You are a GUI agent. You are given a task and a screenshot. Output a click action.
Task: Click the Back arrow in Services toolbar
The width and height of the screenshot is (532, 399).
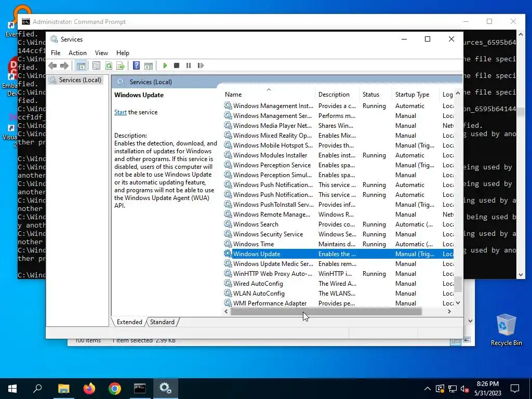pyautogui.click(x=52, y=65)
